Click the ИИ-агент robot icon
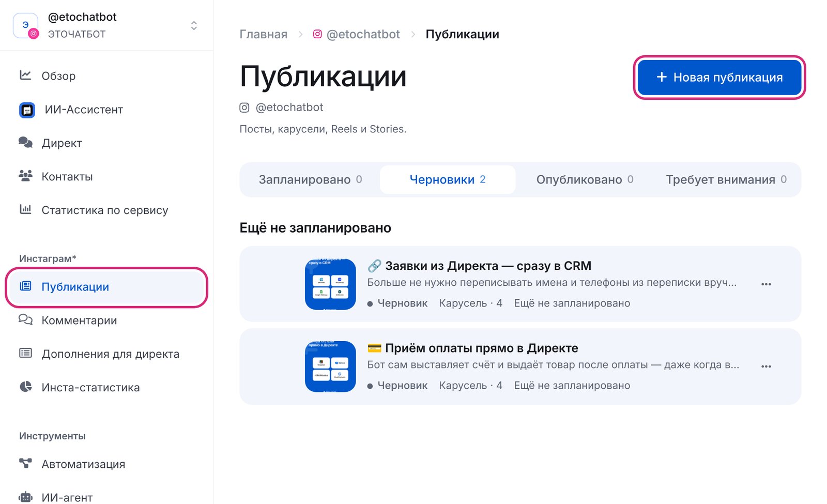Viewport: 827px width, 504px height. [25, 497]
